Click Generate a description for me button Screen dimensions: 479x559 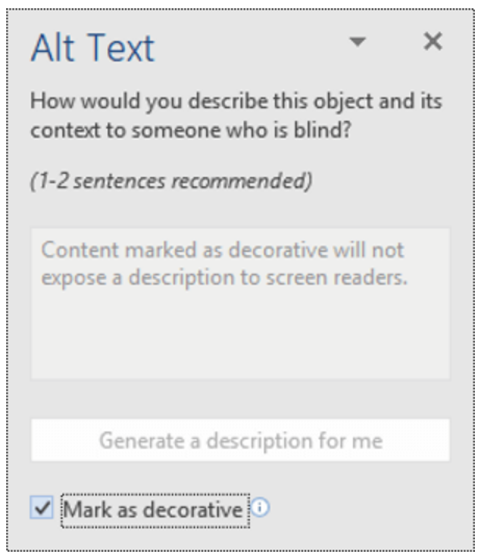point(240,441)
